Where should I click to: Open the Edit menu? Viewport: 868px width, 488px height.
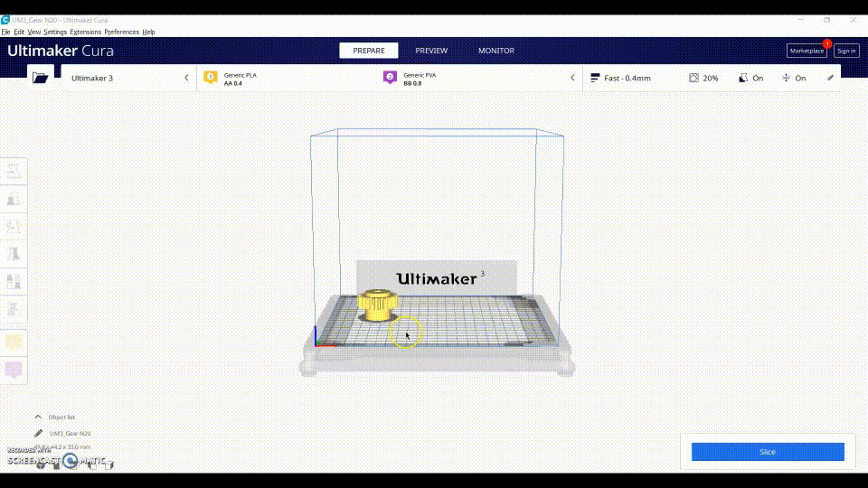(x=19, y=33)
